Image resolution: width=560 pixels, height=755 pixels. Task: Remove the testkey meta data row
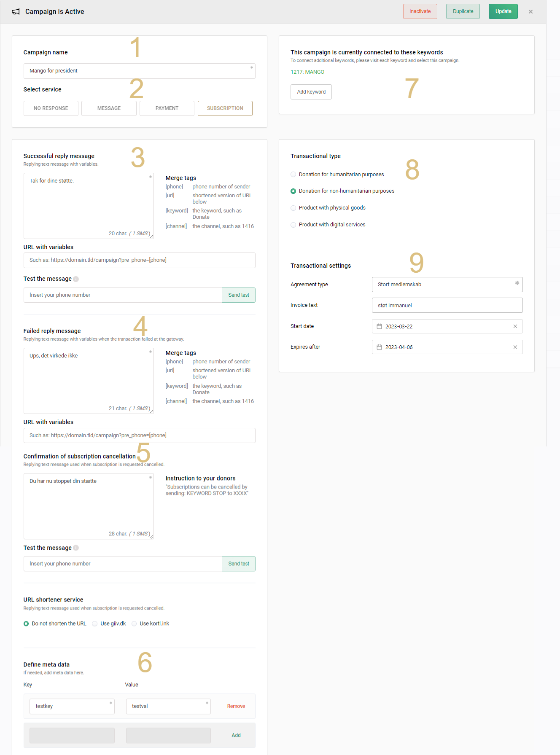[236, 707]
